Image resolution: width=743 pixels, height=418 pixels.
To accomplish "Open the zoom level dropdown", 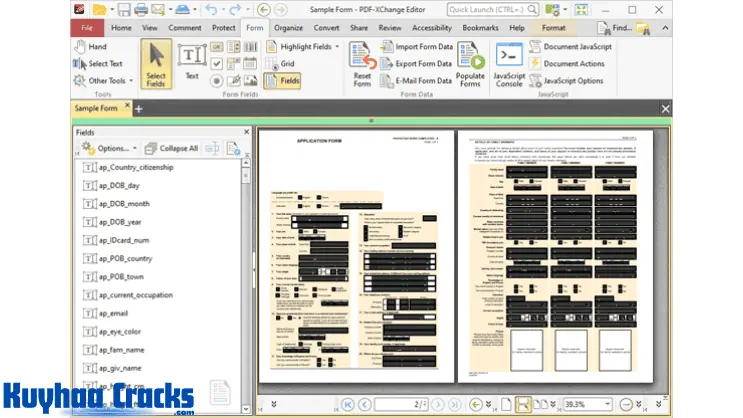I will click(607, 404).
